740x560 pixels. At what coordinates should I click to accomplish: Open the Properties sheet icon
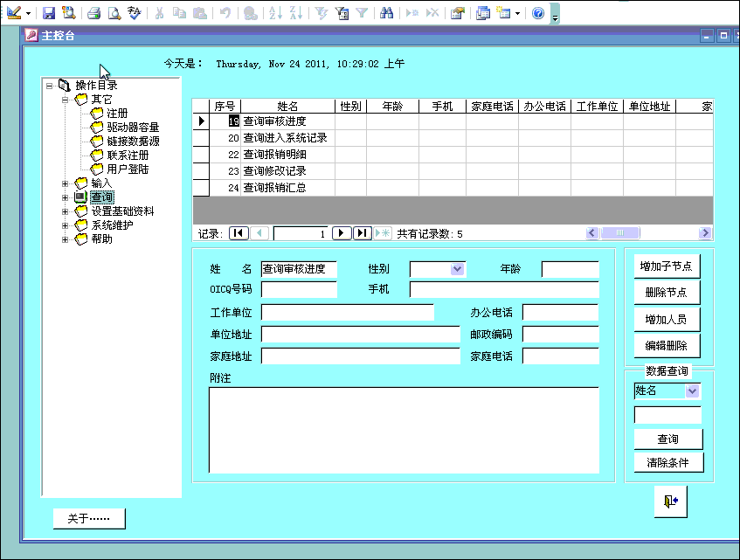pos(457,13)
